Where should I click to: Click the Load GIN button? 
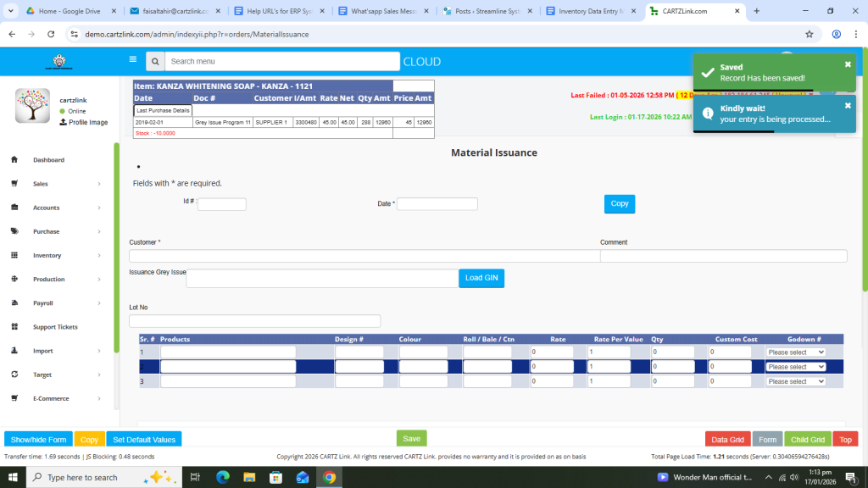[x=481, y=278]
